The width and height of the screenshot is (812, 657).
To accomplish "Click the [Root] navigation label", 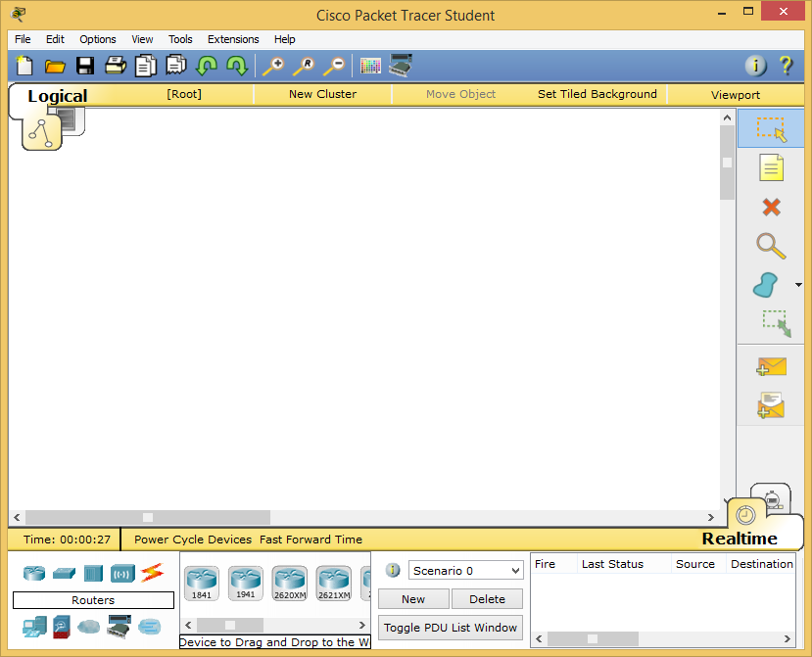I will [x=184, y=94].
